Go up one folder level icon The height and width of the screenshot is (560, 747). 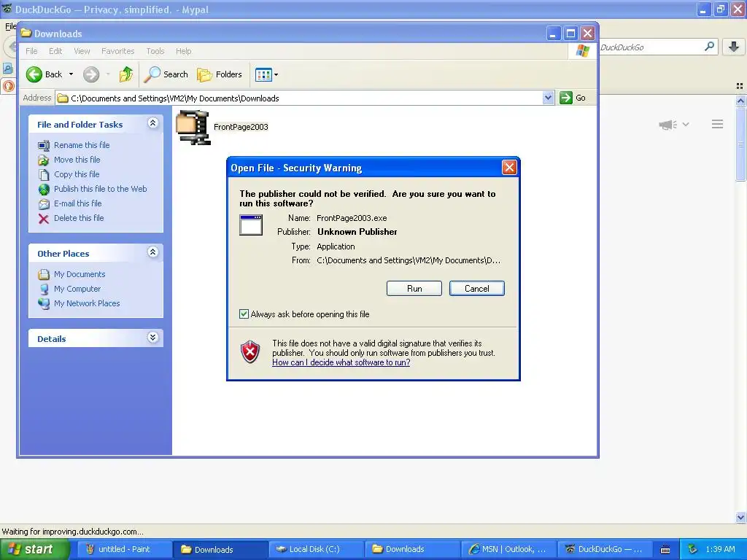pos(125,74)
